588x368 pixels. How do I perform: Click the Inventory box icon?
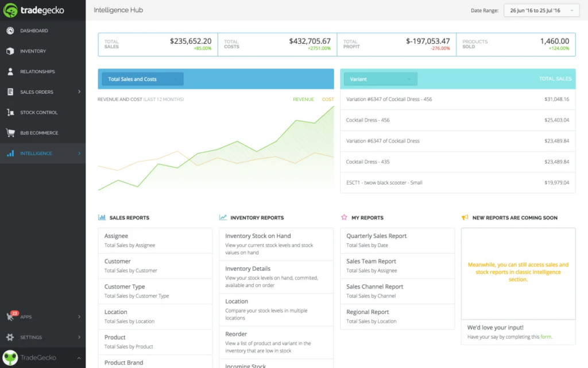[10, 51]
